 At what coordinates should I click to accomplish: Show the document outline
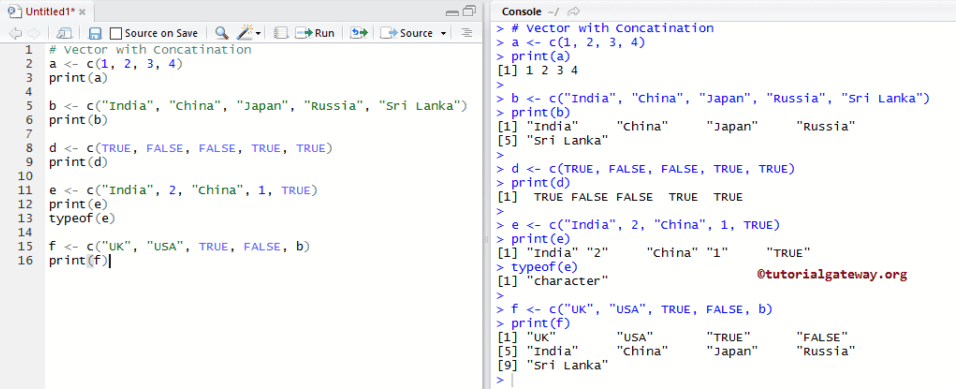467,33
